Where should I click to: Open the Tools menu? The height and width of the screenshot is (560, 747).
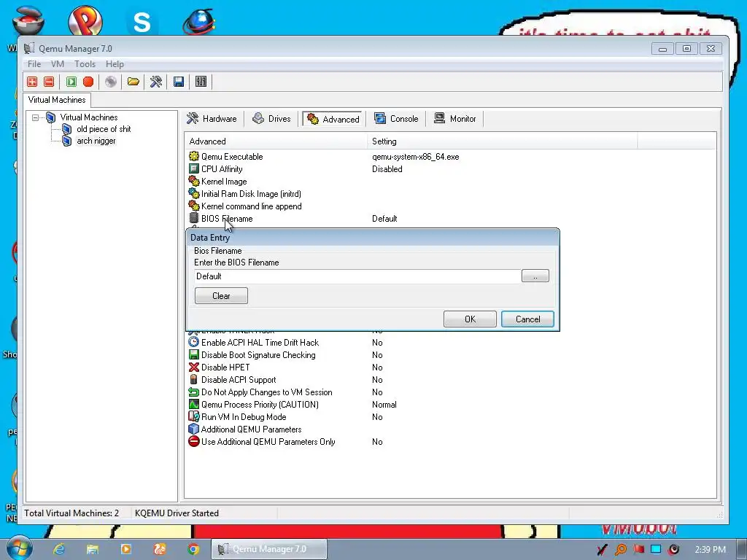[85, 64]
